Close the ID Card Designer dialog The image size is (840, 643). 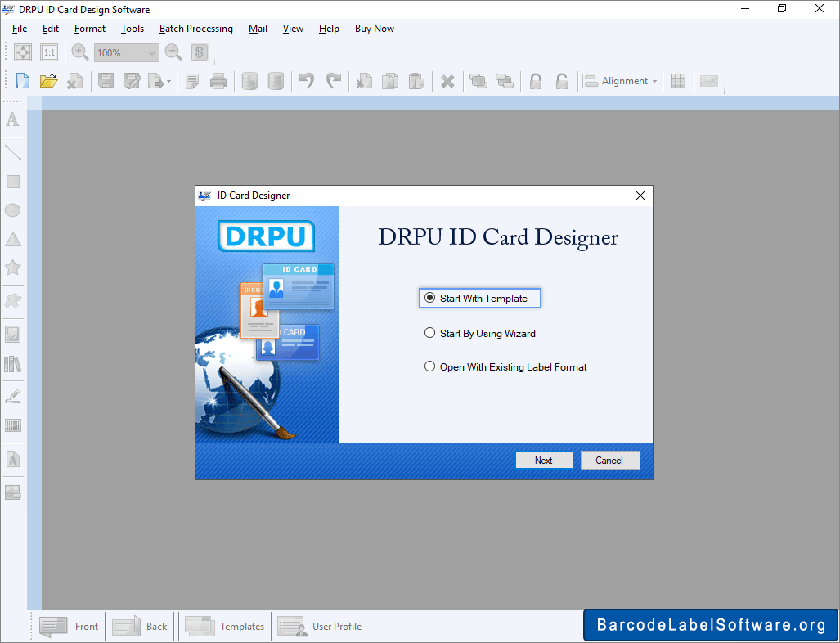click(640, 196)
